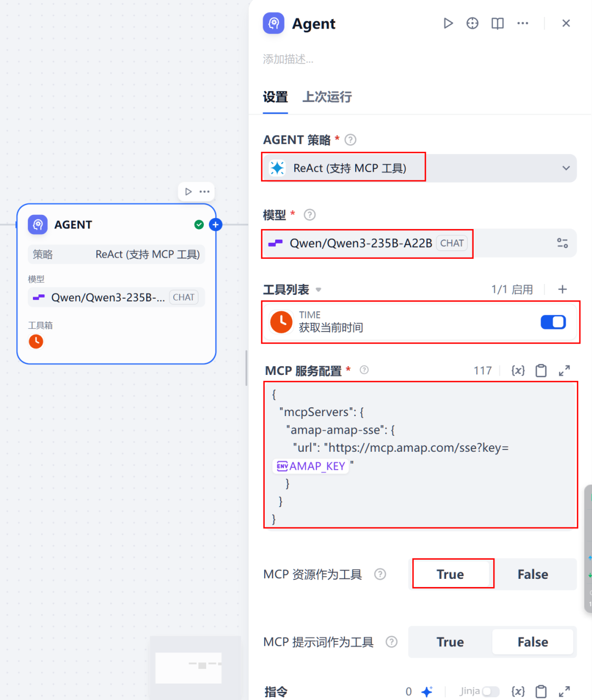This screenshot has height=700, width=592.
Task: Expand MCP 服务配置 editor to fullscreen
Action: coord(564,371)
